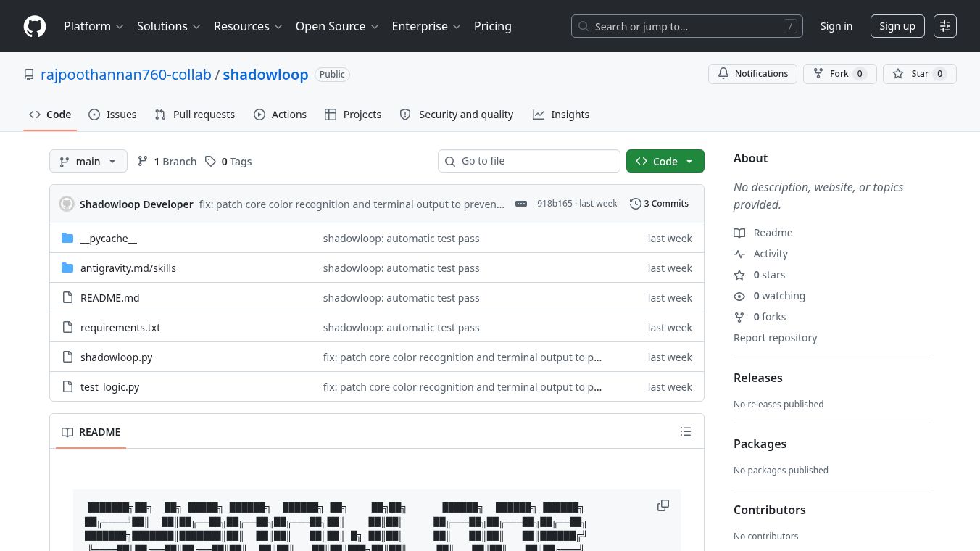This screenshot has width=980, height=551.
Task: Open the __pycache__ folder
Action: click(109, 239)
